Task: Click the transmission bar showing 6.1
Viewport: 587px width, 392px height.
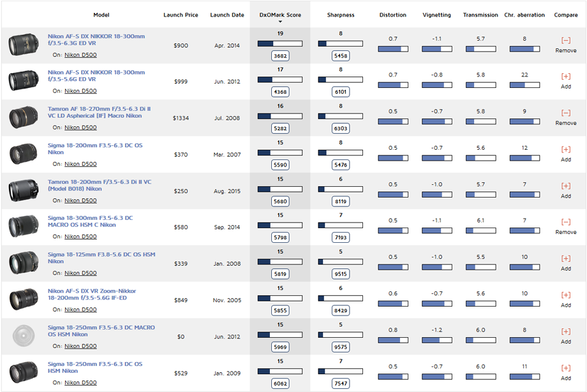Action: click(480, 231)
